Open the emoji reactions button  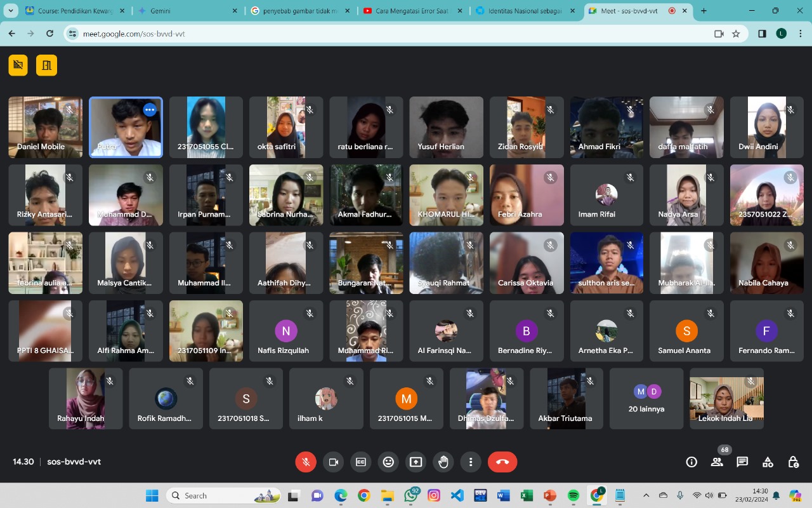(x=388, y=462)
